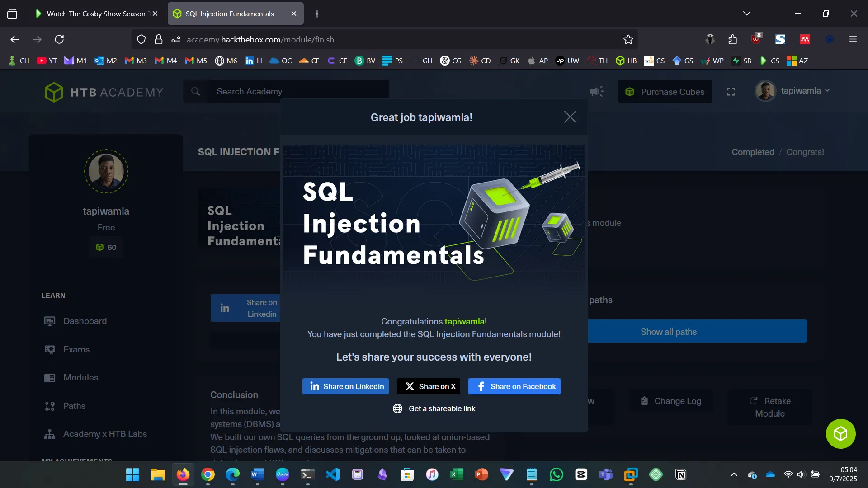Click the Paths sidebar icon
The image size is (868, 488).
(50, 406)
